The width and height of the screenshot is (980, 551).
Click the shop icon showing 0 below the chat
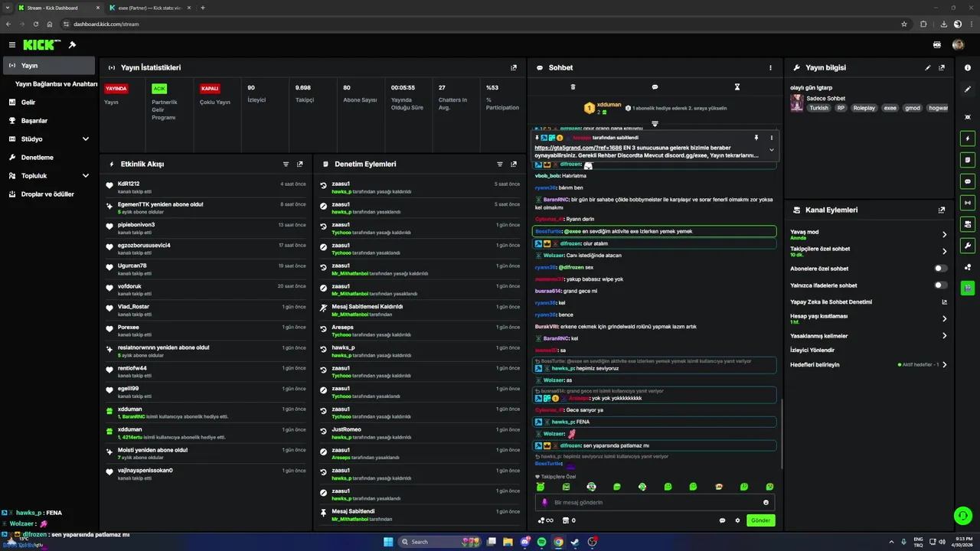pos(569,520)
